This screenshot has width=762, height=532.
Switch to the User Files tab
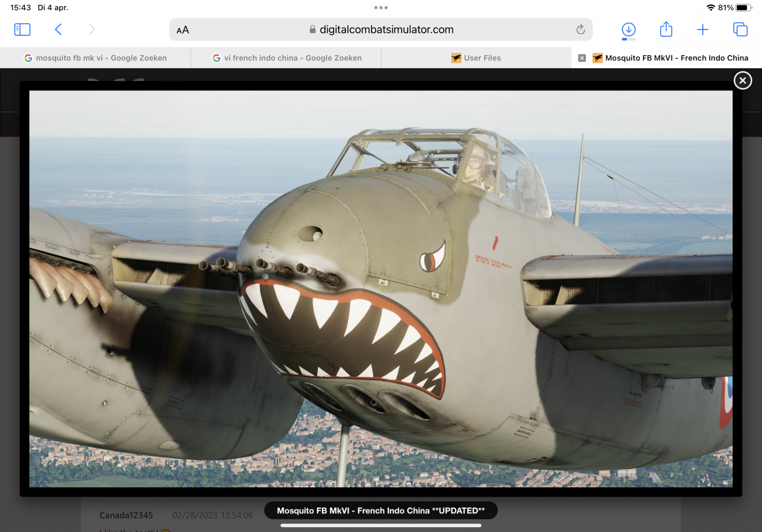pyautogui.click(x=476, y=58)
